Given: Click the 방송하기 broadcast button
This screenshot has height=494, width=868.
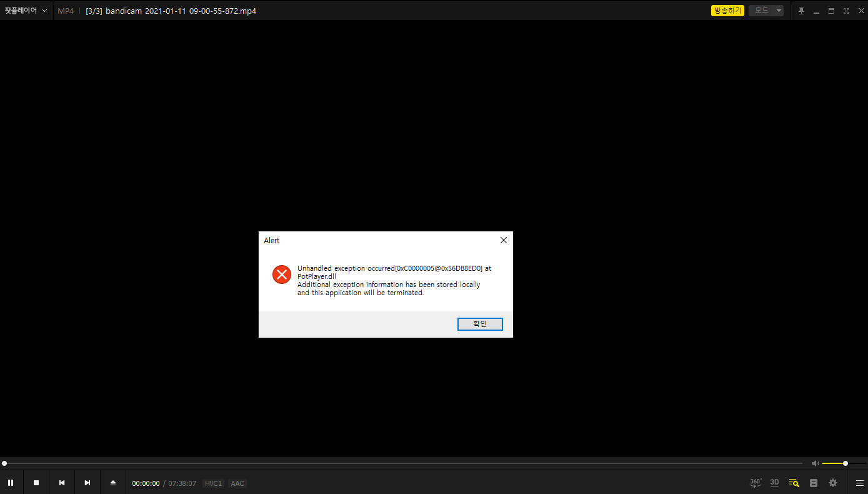Looking at the screenshot, I should click(727, 11).
